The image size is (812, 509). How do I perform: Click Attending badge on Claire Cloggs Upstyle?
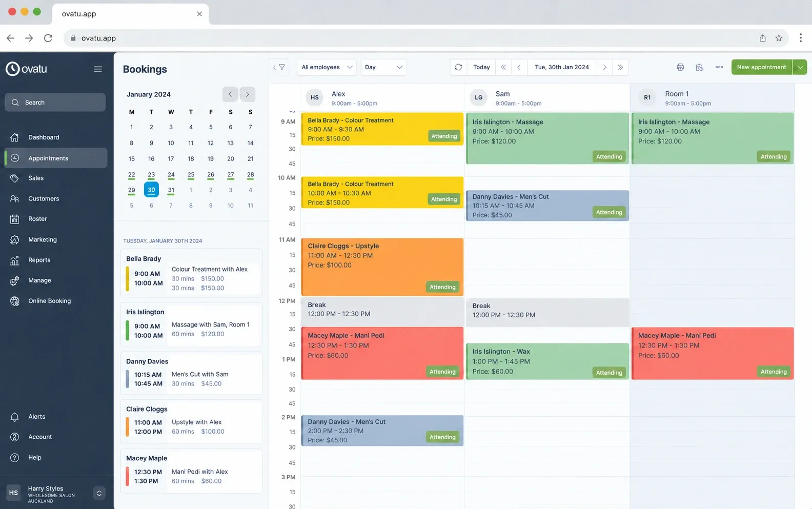[442, 287]
